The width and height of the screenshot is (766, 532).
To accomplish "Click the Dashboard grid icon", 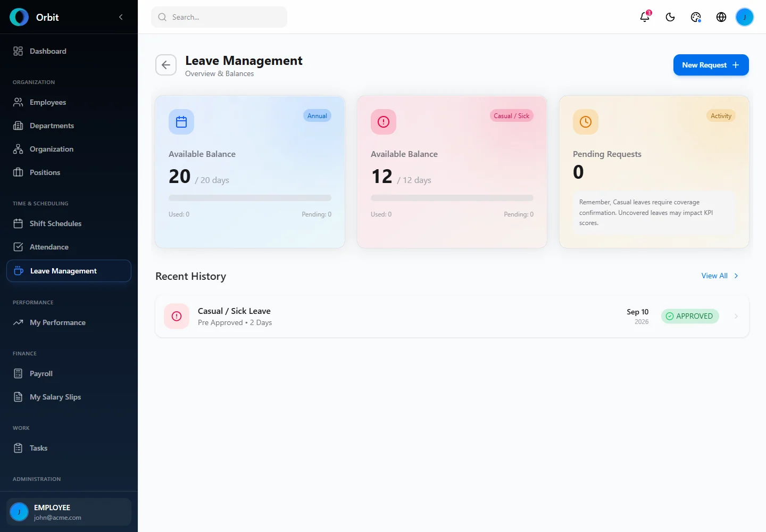I will (x=18, y=51).
